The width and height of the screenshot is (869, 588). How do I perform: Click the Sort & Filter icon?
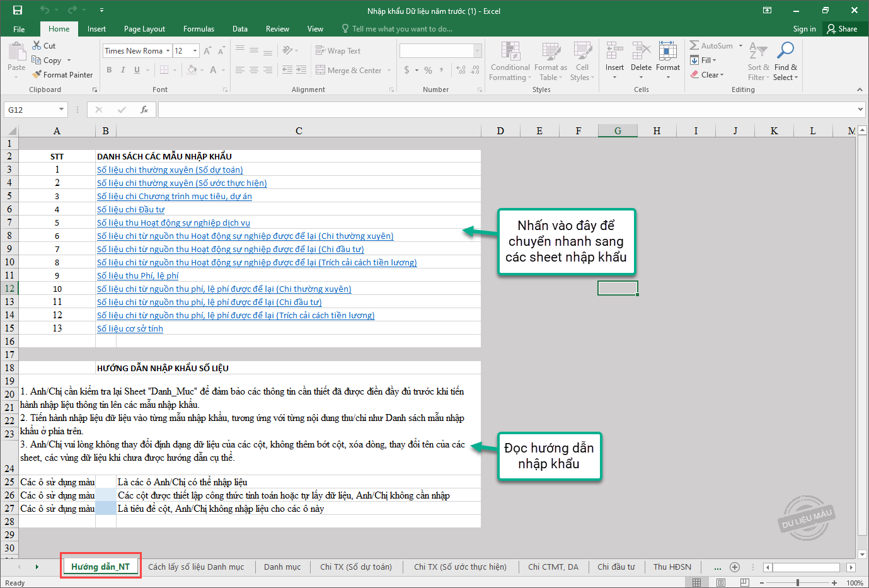click(758, 50)
